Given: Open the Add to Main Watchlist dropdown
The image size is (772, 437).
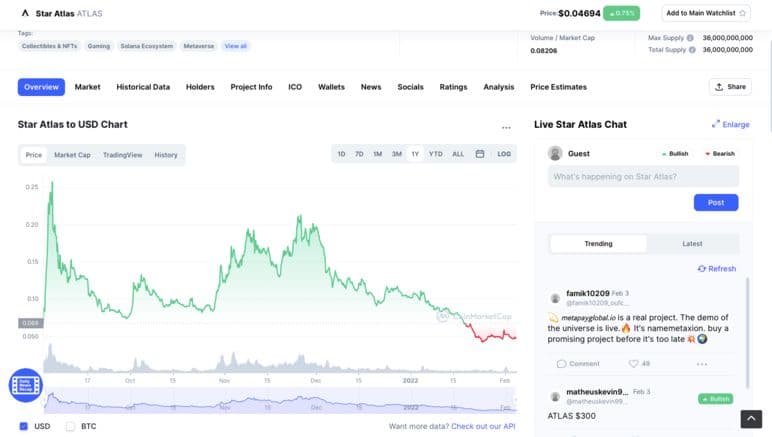Looking at the screenshot, I should [705, 13].
